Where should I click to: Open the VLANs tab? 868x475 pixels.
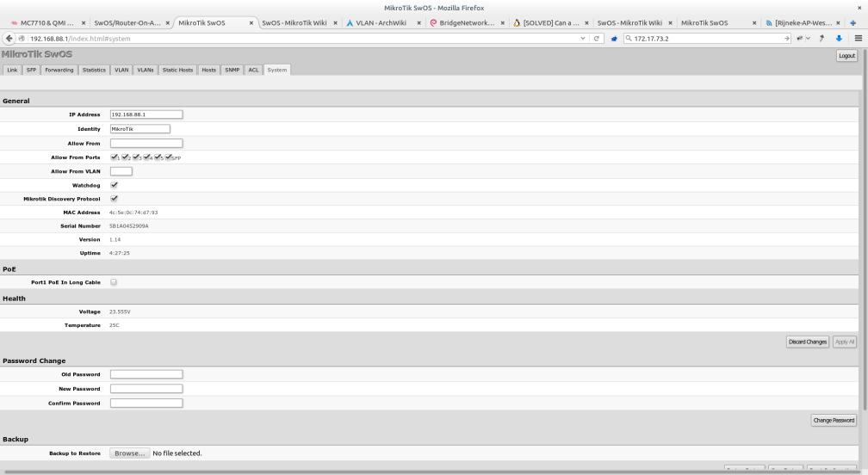pos(145,70)
